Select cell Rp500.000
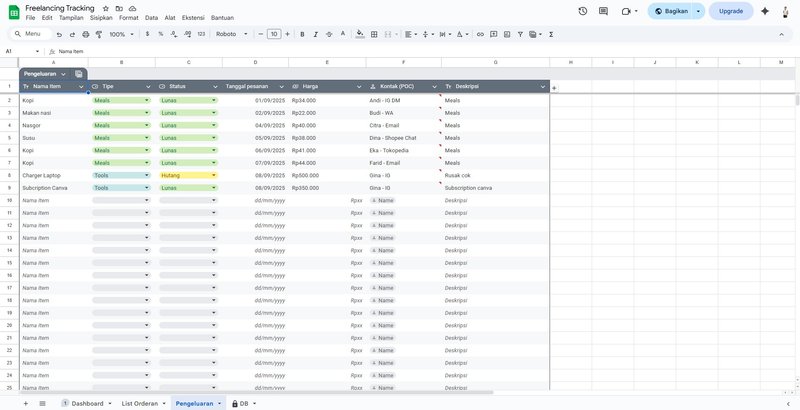Image resolution: width=800 pixels, height=410 pixels. [x=327, y=175]
